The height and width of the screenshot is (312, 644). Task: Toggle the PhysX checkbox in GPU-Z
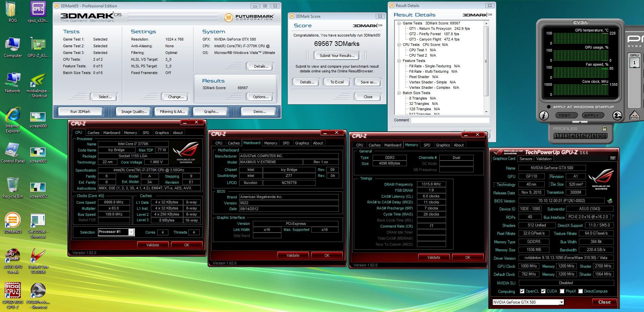562,291
